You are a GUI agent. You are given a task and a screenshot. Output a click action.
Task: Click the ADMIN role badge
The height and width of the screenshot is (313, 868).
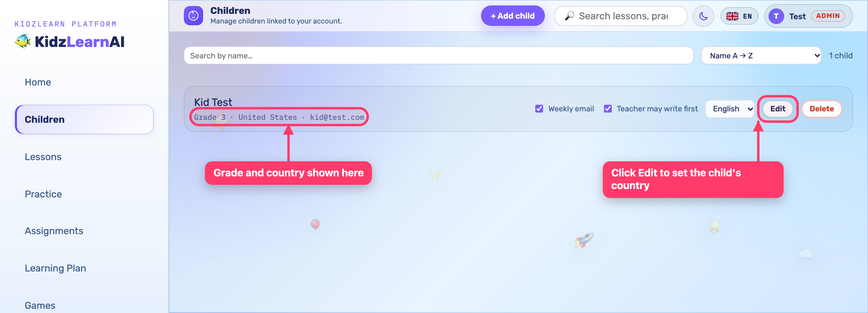pyautogui.click(x=828, y=16)
